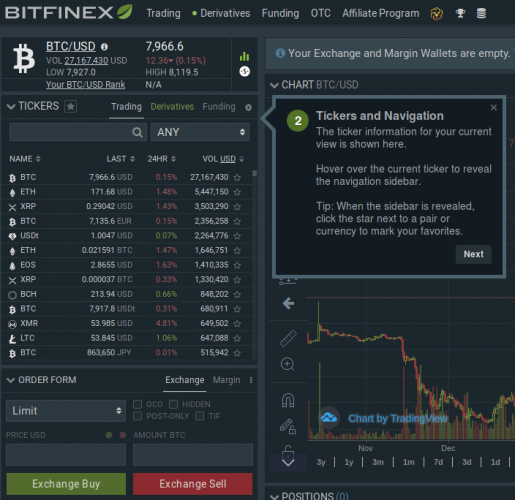Switch order form to Margin tab
This screenshot has width=515, height=500.
tap(226, 380)
